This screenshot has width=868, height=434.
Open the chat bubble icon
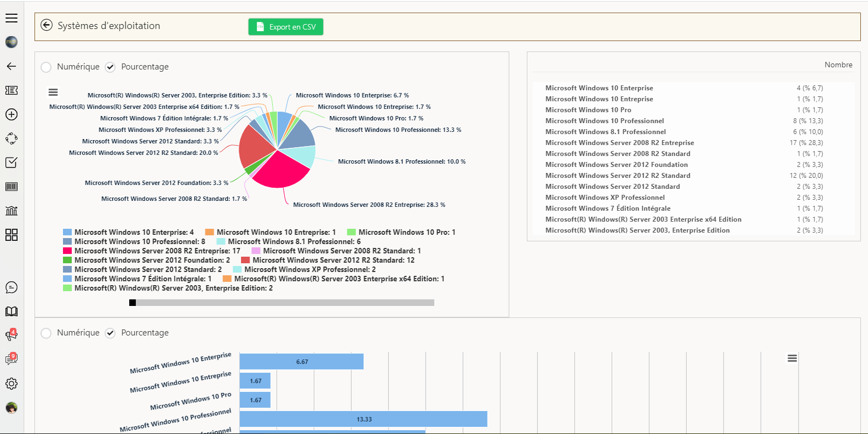pos(12,287)
